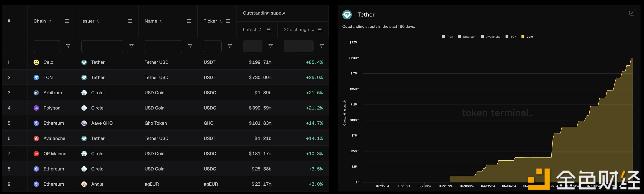Click the Ticker filter input box
Screen dimensions: 644x194
click(x=213, y=46)
